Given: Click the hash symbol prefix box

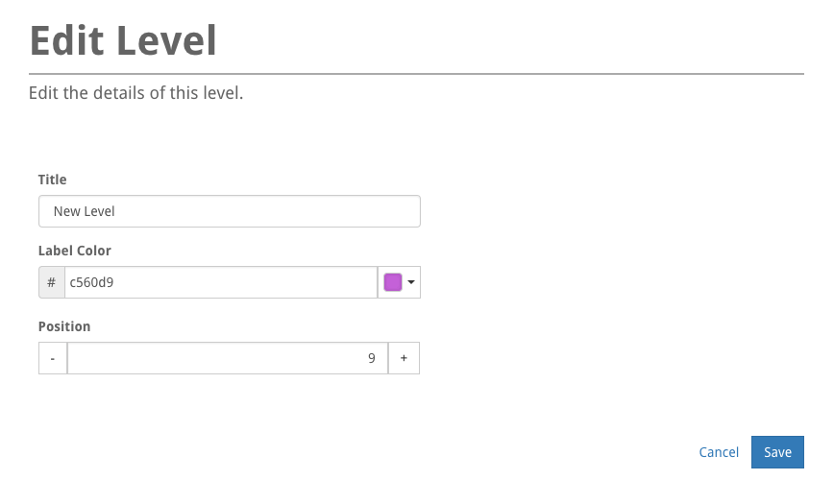Looking at the screenshot, I should pos(52,282).
